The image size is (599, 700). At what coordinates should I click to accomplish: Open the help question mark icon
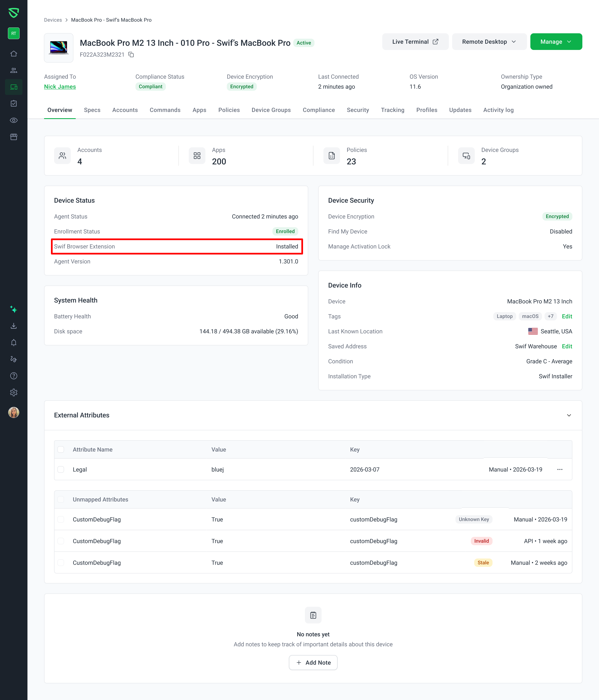click(14, 376)
